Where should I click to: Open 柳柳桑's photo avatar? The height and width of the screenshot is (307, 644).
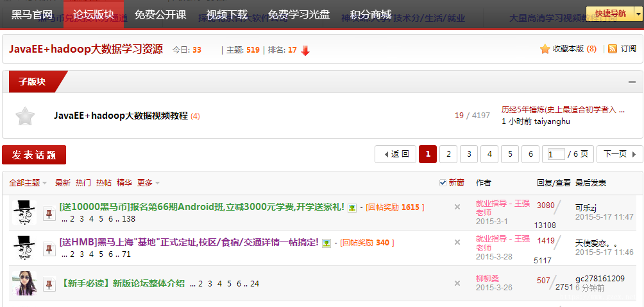click(x=24, y=283)
